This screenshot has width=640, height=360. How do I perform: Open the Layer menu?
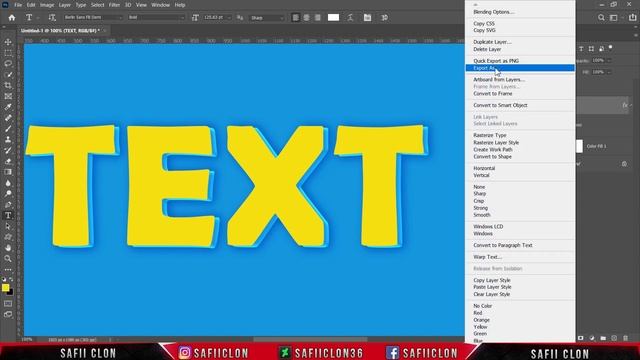tap(64, 5)
